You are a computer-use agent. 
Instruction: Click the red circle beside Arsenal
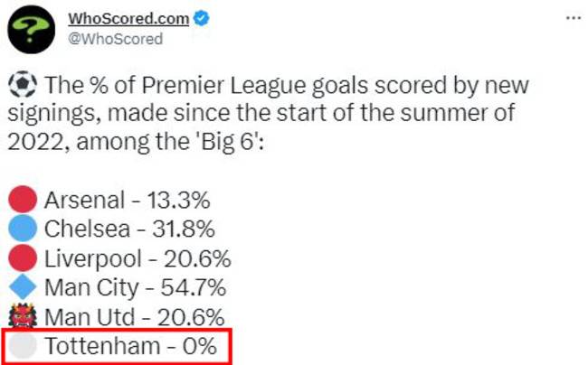click(x=24, y=198)
